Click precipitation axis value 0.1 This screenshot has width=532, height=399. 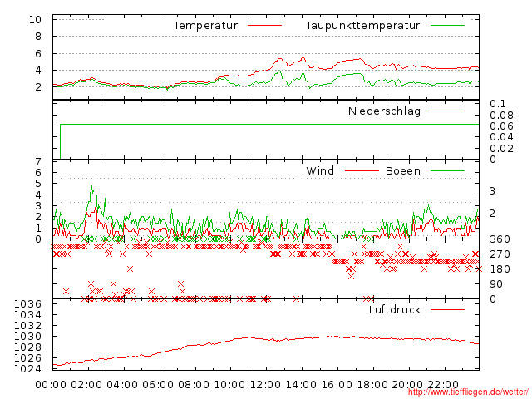498,104
